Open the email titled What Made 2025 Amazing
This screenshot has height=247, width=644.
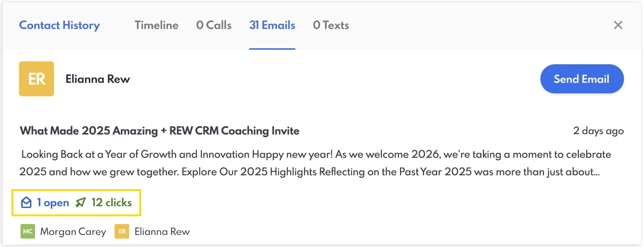tap(159, 131)
